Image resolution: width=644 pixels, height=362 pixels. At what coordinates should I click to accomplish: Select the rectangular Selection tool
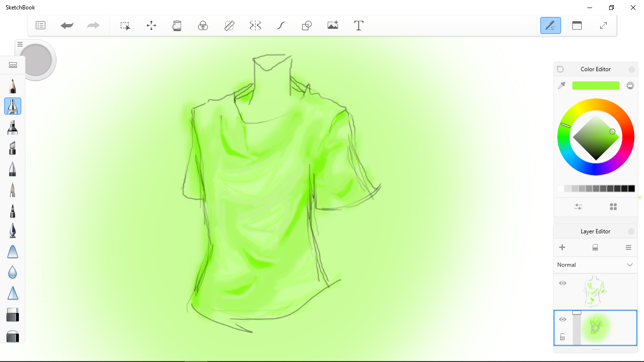pos(125,25)
